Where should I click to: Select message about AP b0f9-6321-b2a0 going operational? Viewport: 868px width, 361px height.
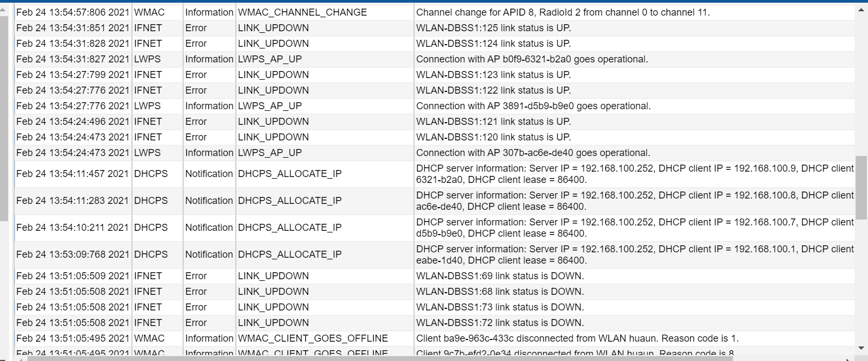[531, 59]
